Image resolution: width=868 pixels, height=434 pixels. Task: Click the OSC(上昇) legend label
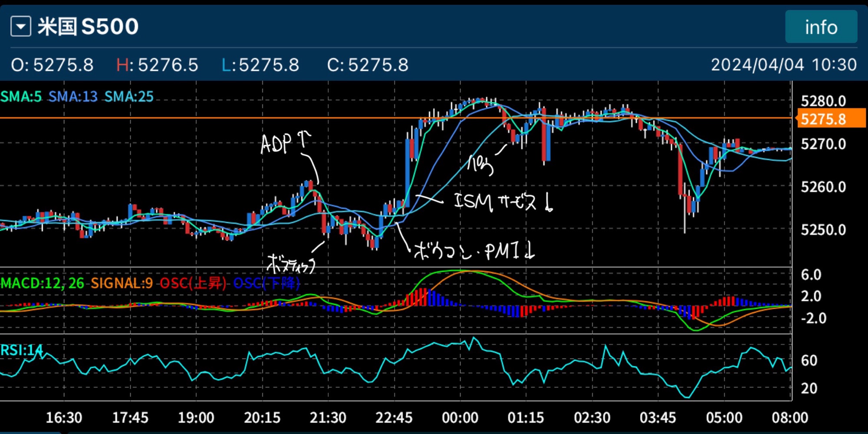coord(193,283)
